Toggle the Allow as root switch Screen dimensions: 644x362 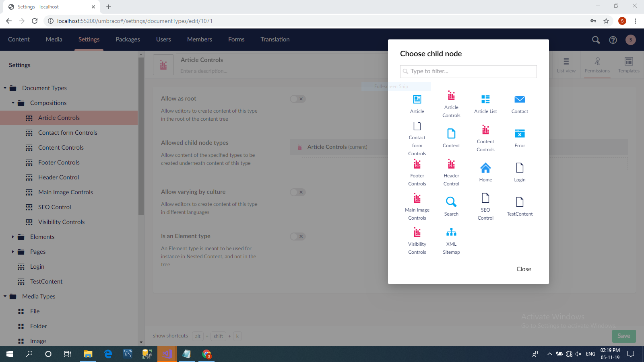point(298,99)
